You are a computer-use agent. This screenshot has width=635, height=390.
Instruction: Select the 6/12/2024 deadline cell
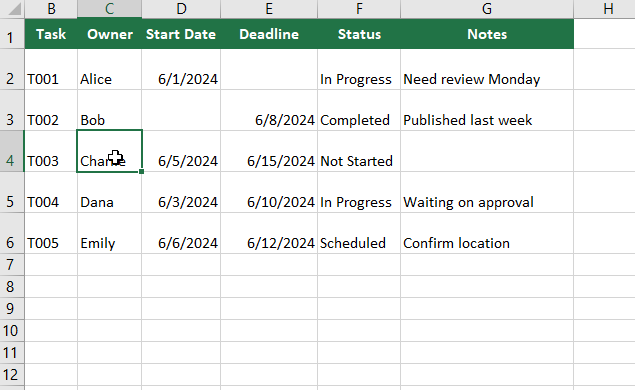coord(269,233)
